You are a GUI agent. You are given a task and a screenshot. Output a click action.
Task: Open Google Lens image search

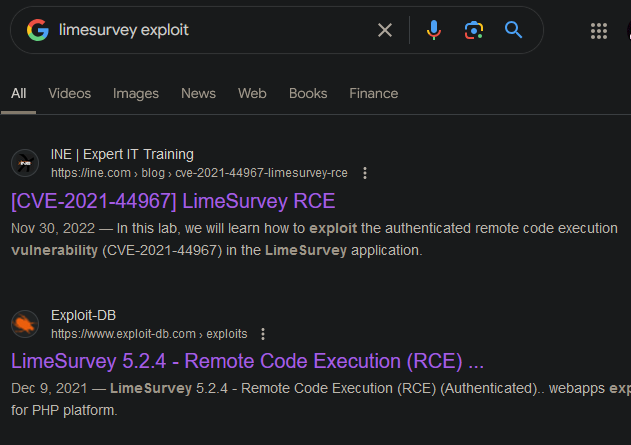coord(474,30)
